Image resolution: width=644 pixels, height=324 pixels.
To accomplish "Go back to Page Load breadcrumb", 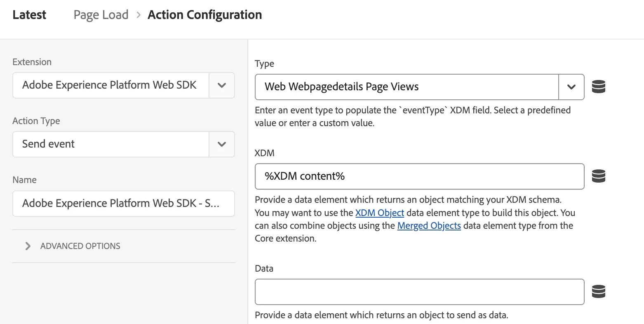I will (101, 15).
